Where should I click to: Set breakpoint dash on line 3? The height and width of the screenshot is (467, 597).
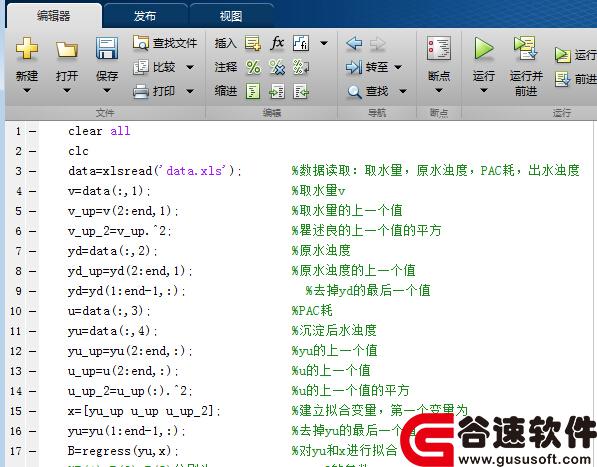click(33, 172)
